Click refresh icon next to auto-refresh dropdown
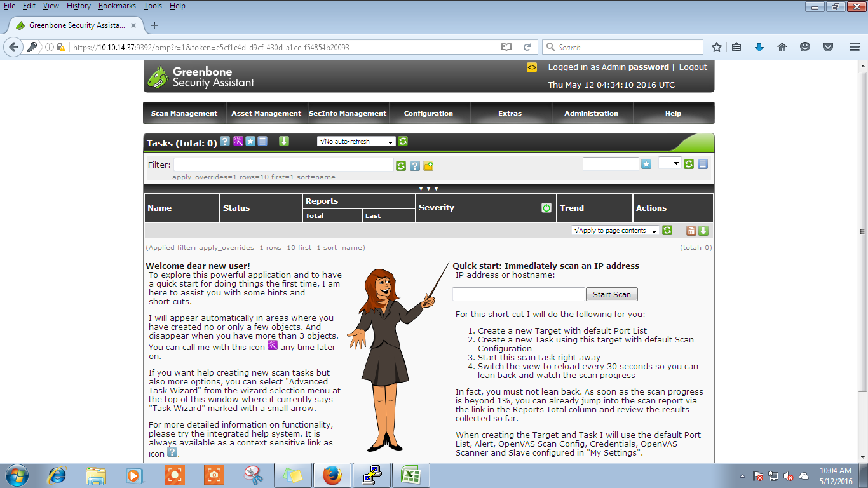The width and height of the screenshot is (868, 488). (403, 141)
